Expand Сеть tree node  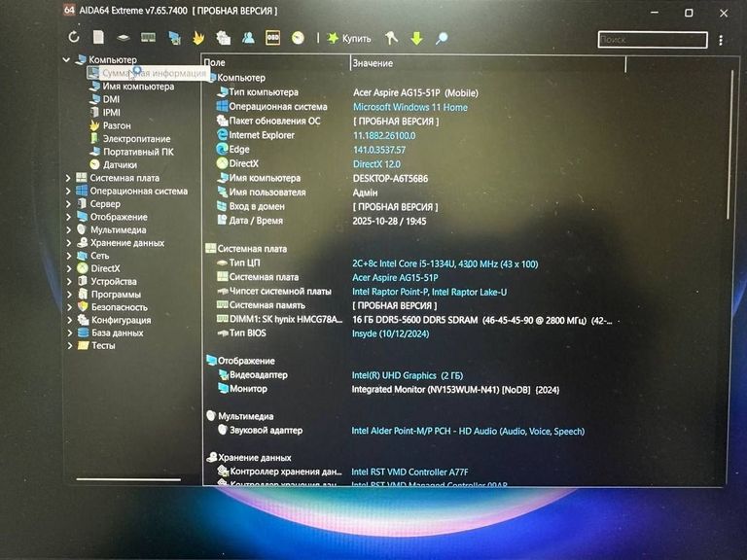(x=69, y=256)
